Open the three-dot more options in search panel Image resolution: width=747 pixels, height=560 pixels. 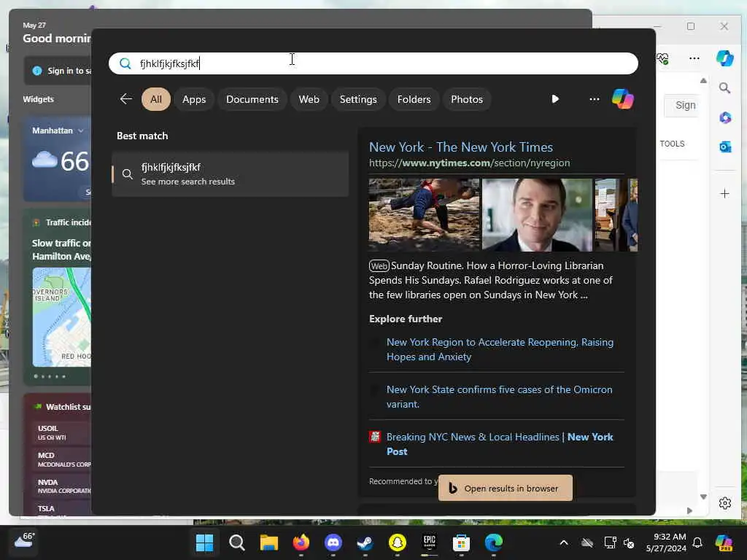click(x=594, y=99)
